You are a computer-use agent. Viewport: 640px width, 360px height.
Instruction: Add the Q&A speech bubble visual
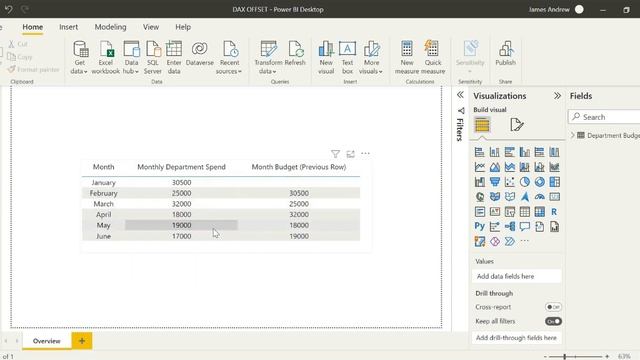[x=524, y=227]
